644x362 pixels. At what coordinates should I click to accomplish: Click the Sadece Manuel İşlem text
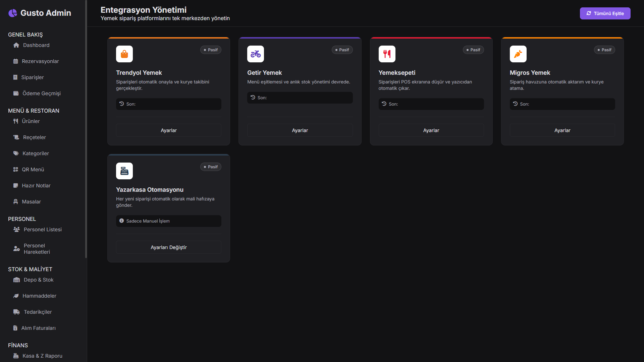click(148, 221)
